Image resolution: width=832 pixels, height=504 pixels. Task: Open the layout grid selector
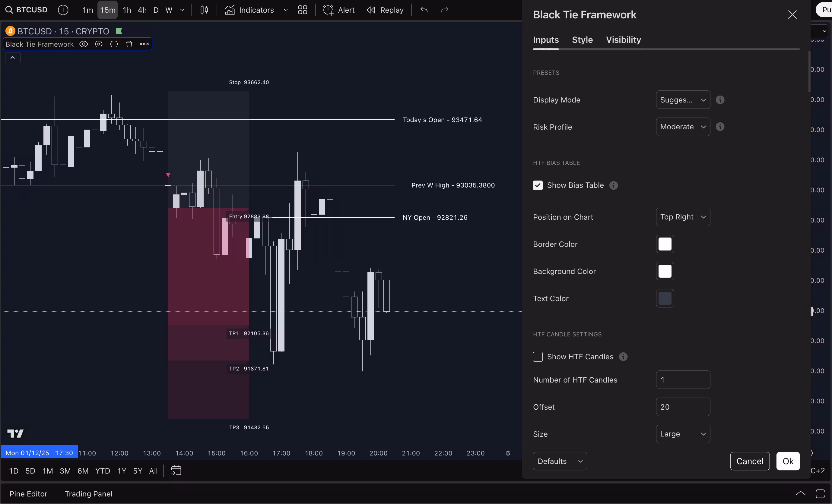[x=303, y=10]
